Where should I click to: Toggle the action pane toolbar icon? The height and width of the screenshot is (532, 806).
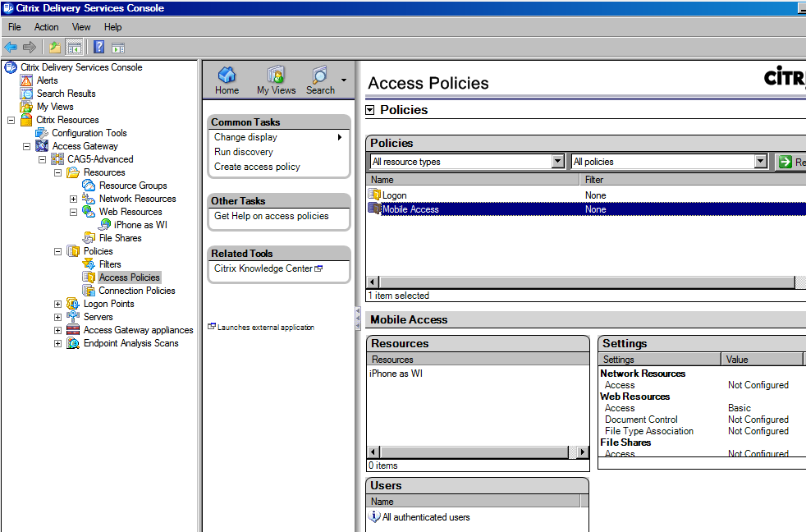118,48
